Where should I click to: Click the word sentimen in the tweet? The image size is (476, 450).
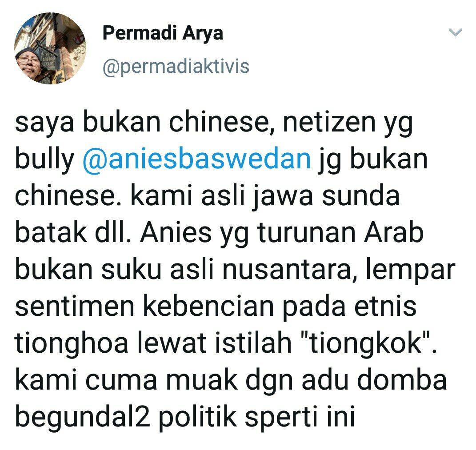[x=74, y=307]
